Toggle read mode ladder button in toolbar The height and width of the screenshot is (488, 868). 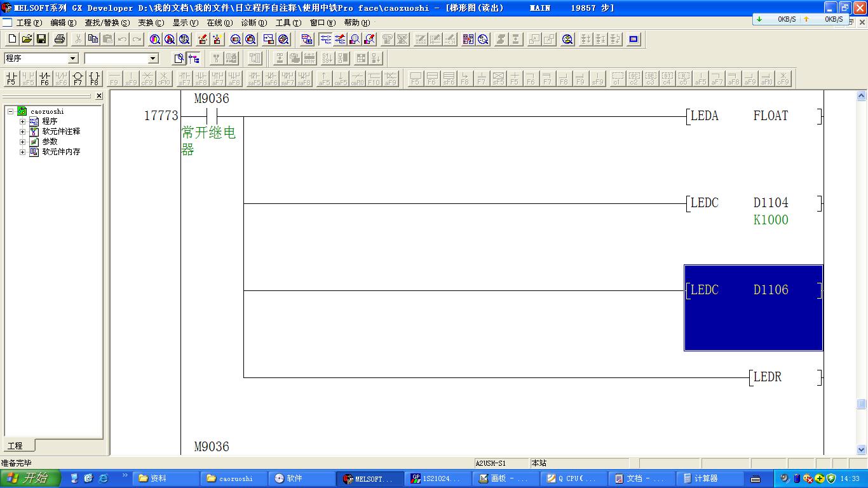pyautogui.click(x=326, y=39)
